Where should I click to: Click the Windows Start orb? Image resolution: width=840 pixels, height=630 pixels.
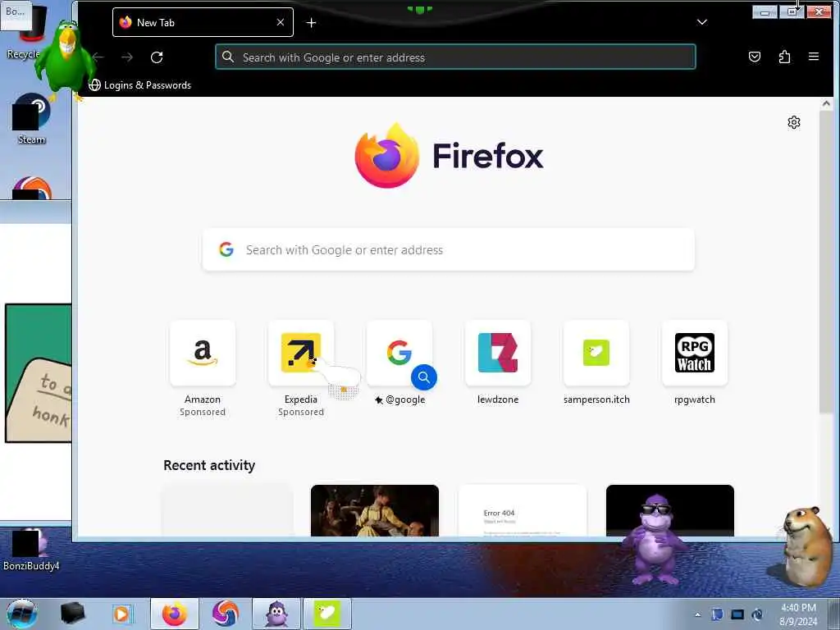21,614
